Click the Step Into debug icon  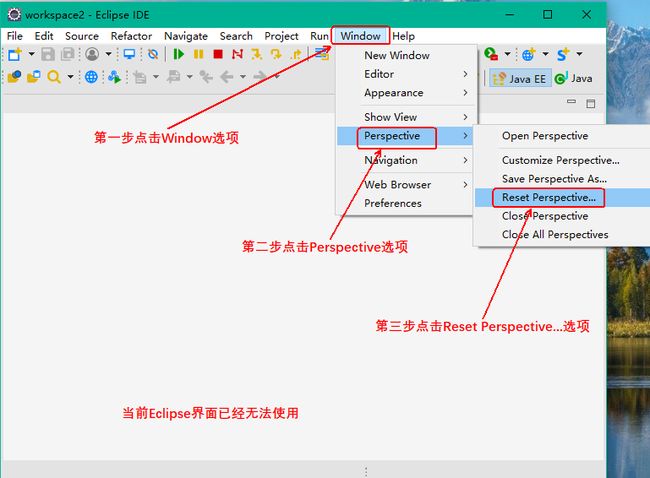coord(257,54)
